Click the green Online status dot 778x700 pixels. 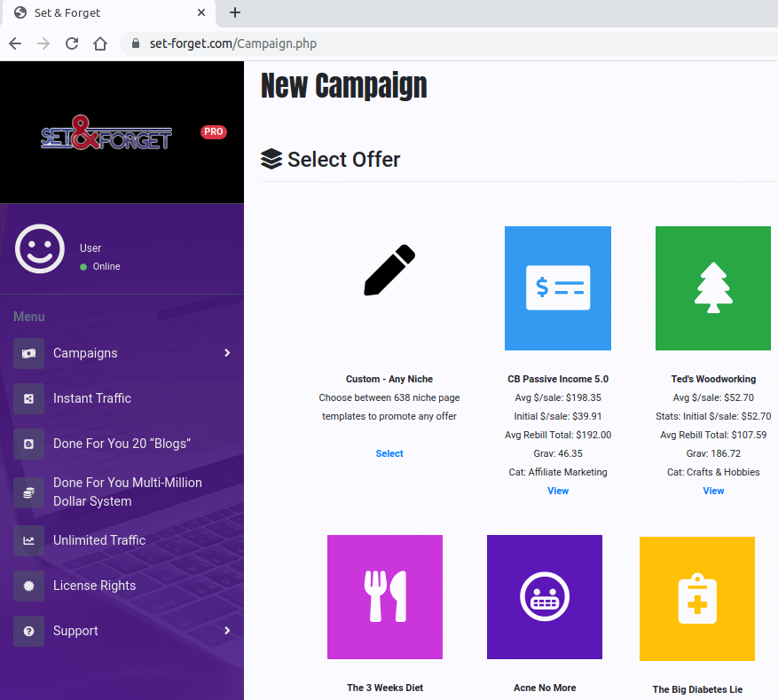(83, 267)
